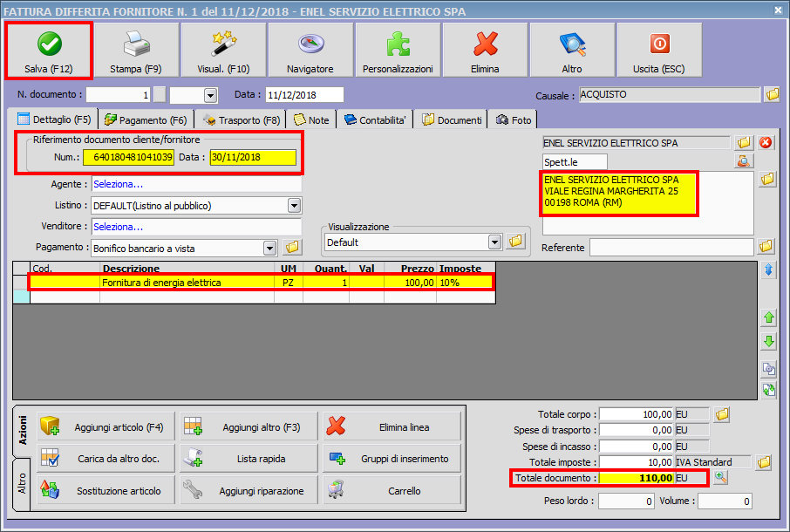This screenshot has height=532, width=790.
Task: Open folder icon beside Pagamento dropdown
Action: (x=292, y=248)
